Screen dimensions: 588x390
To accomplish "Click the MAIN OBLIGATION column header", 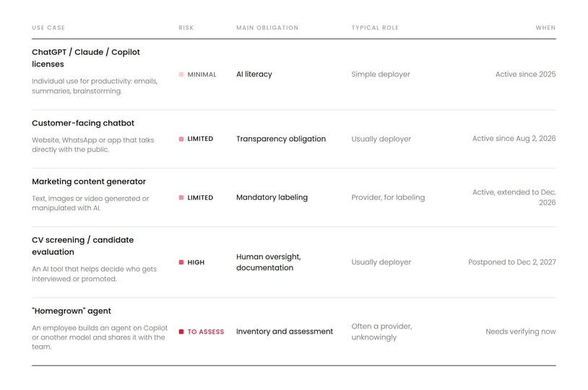I will pyautogui.click(x=267, y=27).
